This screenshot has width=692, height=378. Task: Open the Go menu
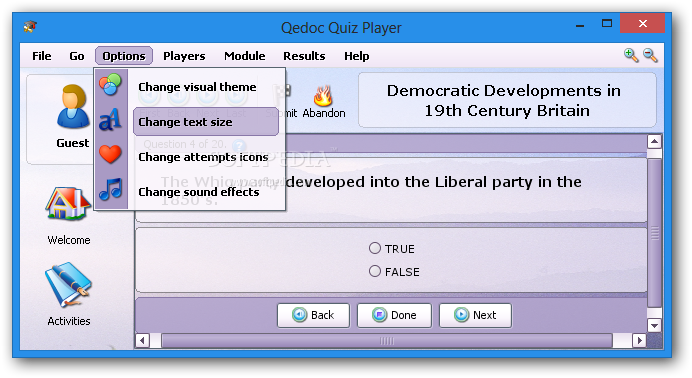(77, 56)
